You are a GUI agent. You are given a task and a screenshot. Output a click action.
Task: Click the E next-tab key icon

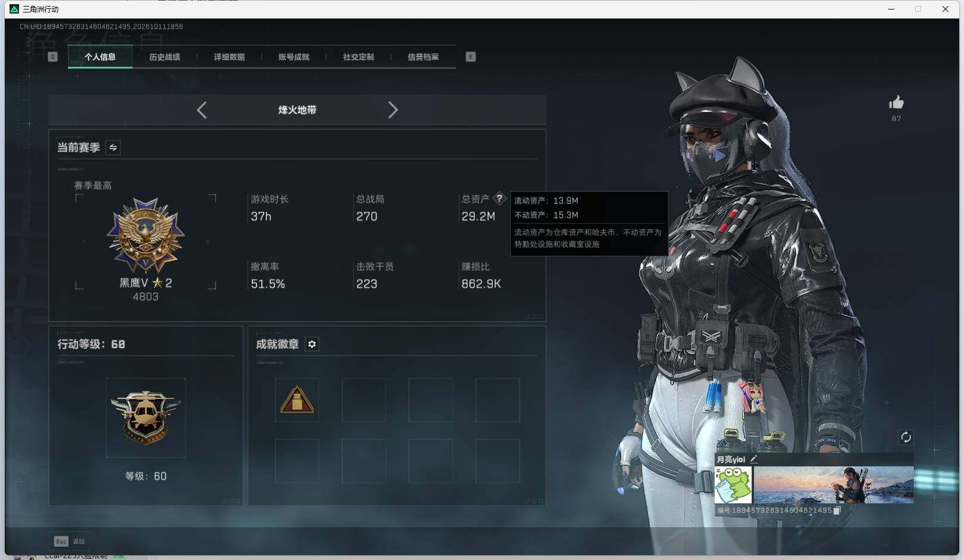(471, 57)
